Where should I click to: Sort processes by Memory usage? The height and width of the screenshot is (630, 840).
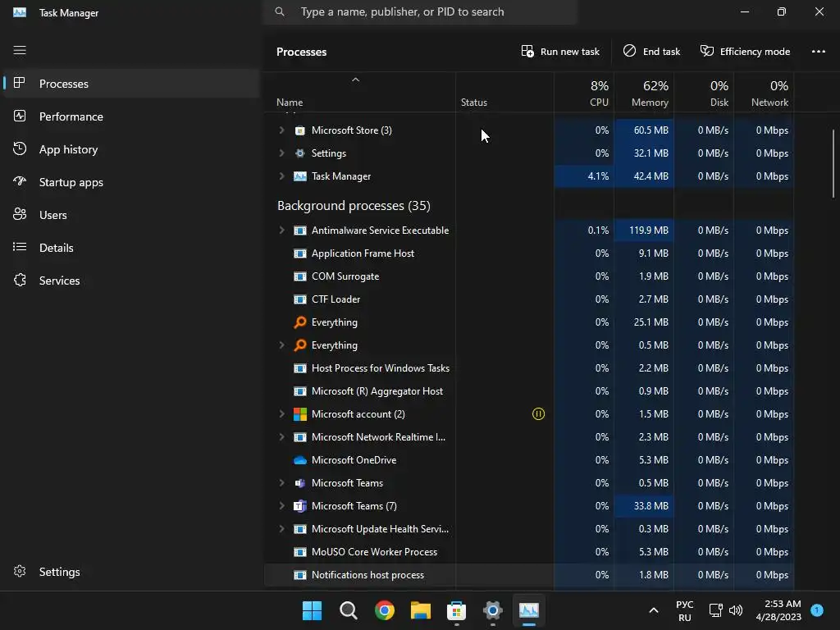pyautogui.click(x=644, y=92)
